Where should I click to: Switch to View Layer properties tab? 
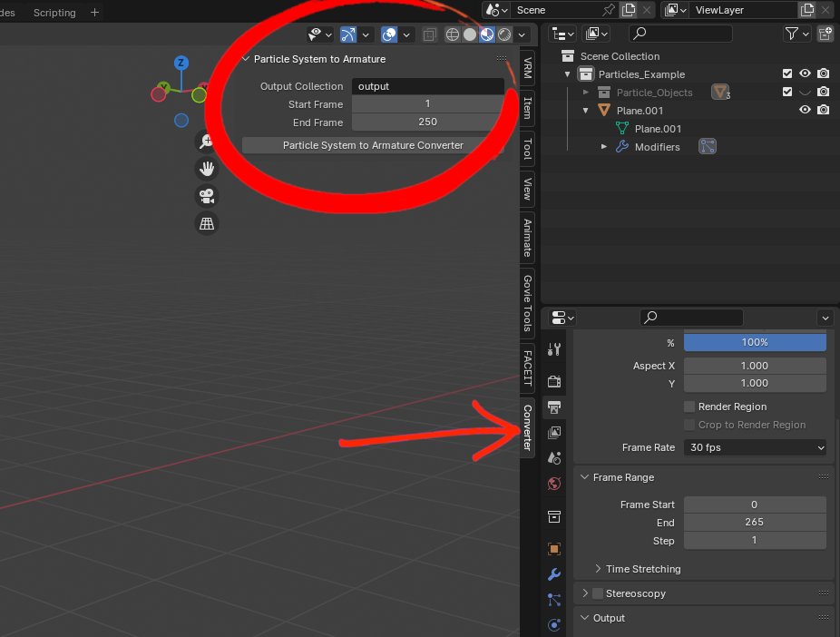tap(554, 432)
